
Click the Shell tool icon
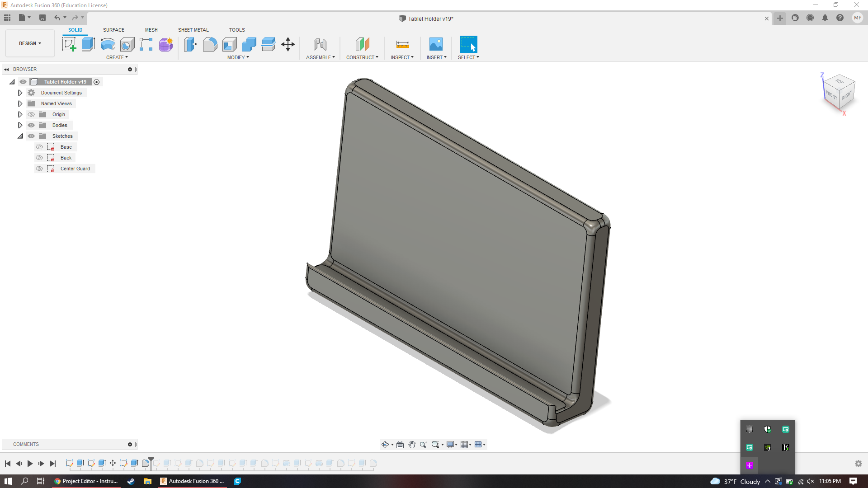(230, 44)
